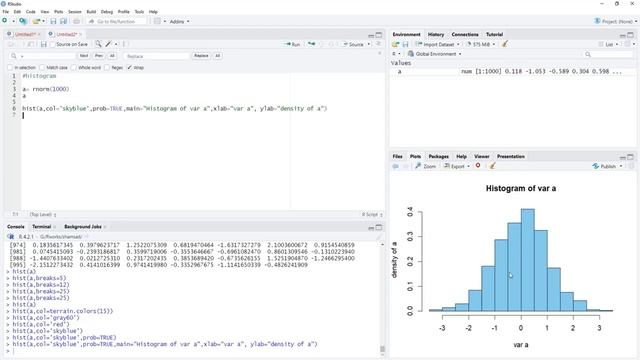Re-run the previous code region
The height and width of the screenshot is (360, 640).
(312, 44)
